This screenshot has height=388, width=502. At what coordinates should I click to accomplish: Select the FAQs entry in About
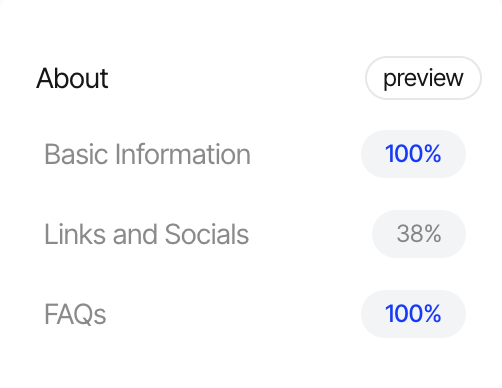tap(75, 314)
